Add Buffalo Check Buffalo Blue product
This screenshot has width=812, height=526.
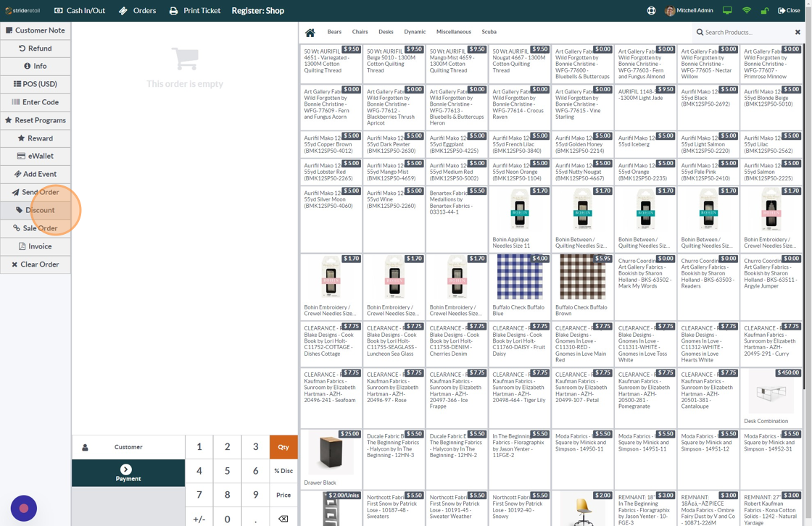point(519,286)
